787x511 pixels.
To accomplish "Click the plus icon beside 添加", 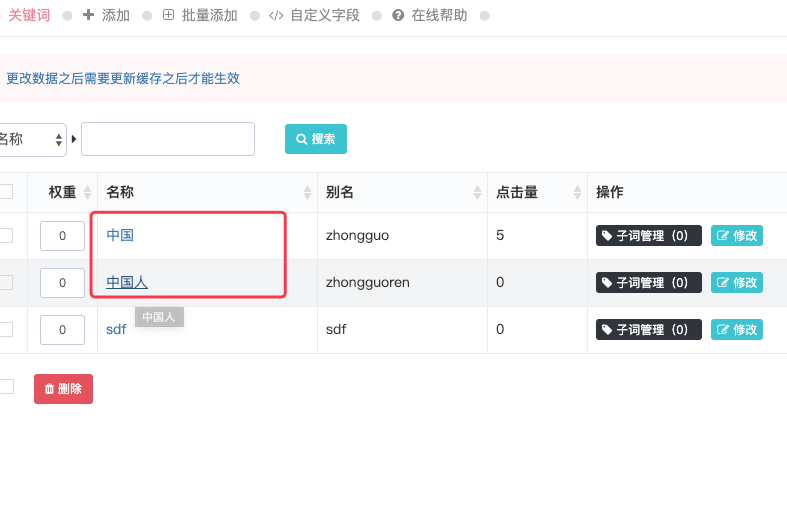I will pos(88,15).
